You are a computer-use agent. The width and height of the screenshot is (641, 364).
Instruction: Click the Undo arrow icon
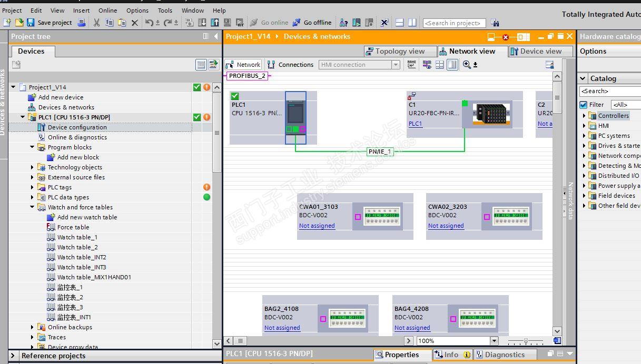[x=150, y=23]
